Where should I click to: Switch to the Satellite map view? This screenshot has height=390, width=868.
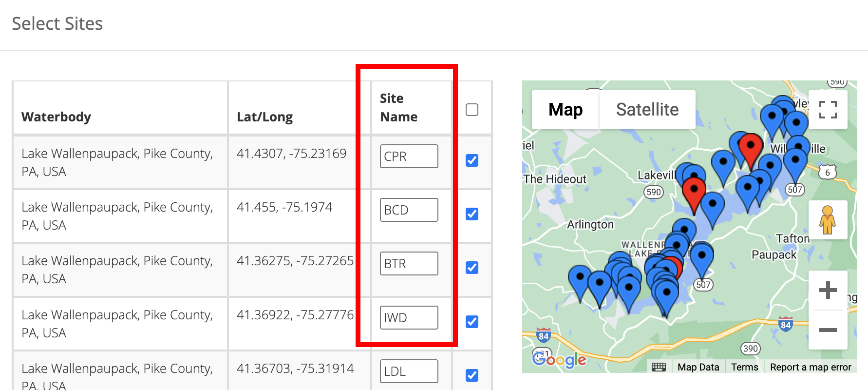click(647, 110)
